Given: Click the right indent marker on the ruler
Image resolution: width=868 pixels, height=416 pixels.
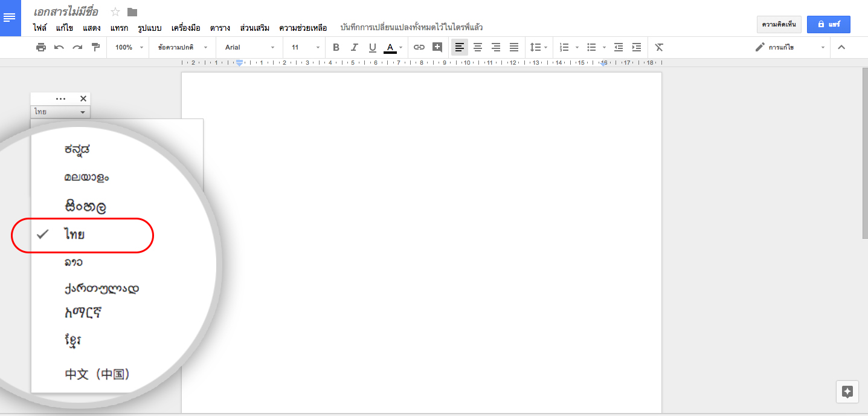Looking at the screenshot, I should coord(604,63).
